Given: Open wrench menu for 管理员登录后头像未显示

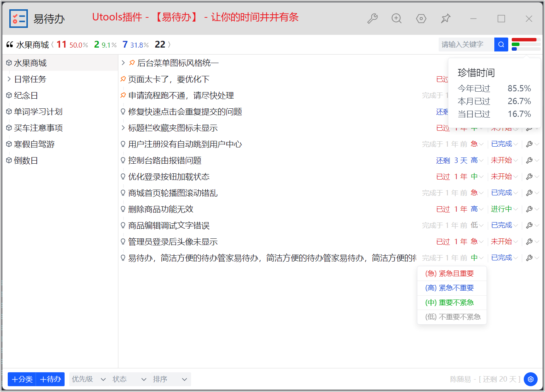Looking at the screenshot, I should pos(533,241).
